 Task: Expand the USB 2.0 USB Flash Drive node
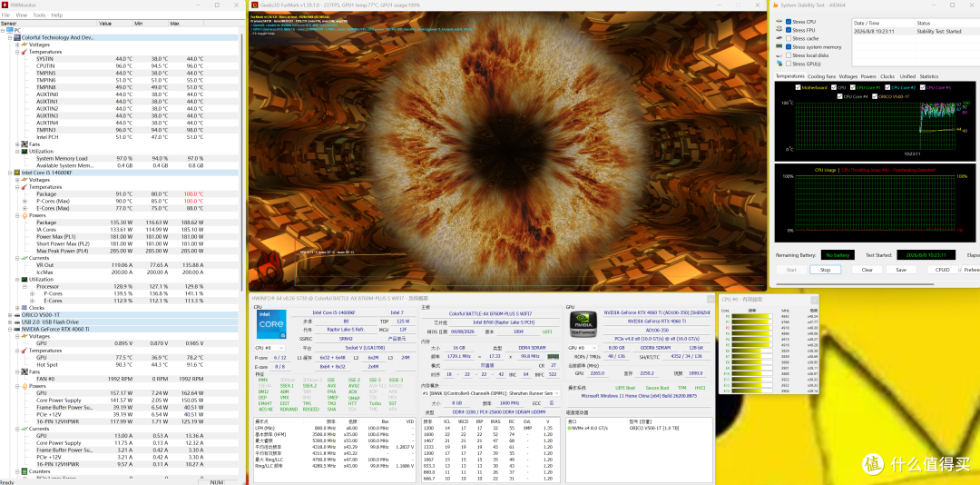[10, 322]
